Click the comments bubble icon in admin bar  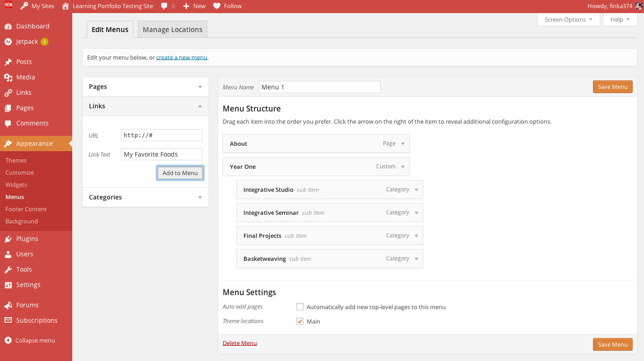[x=164, y=6]
